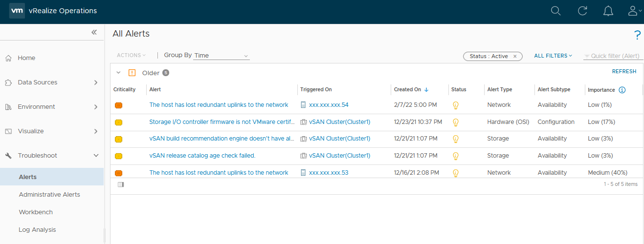This screenshot has width=644, height=244.
Task: Remove the Status : Active filter chip
Action: pyautogui.click(x=515, y=56)
